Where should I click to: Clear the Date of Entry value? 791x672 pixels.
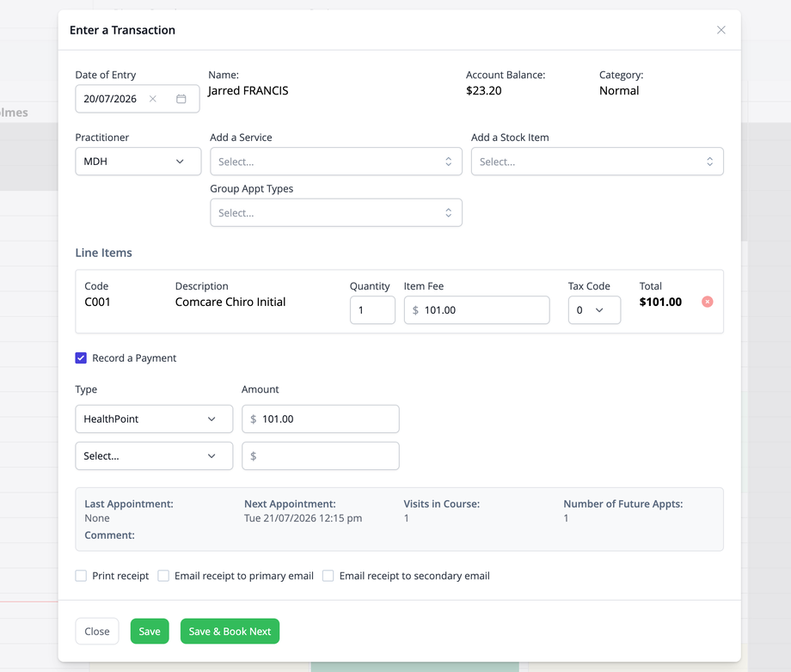[x=153, y=99]
